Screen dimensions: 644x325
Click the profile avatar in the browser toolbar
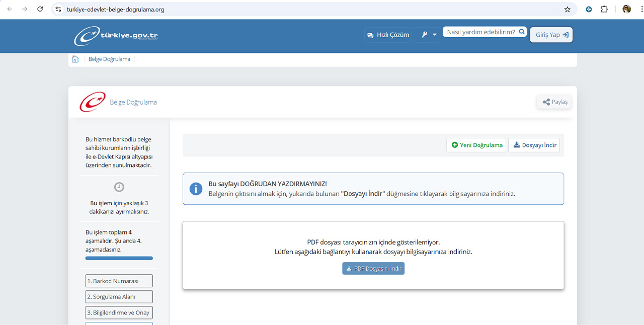click(x=626, y=9)
